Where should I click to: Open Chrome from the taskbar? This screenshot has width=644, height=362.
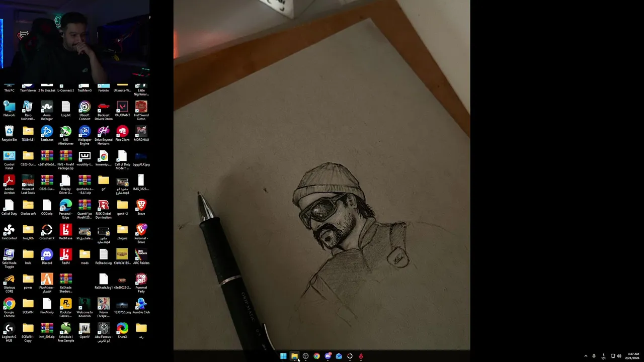coord(316,356)
